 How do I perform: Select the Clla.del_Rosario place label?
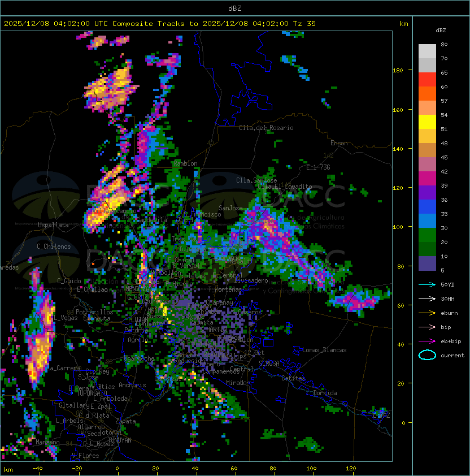pyautogui.click(x=266, y=128)
